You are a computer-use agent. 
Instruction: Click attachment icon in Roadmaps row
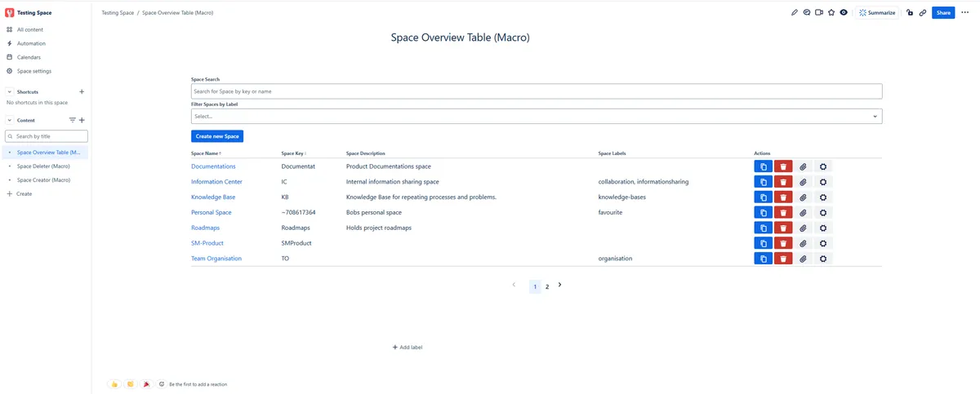(x=803, y=228)
